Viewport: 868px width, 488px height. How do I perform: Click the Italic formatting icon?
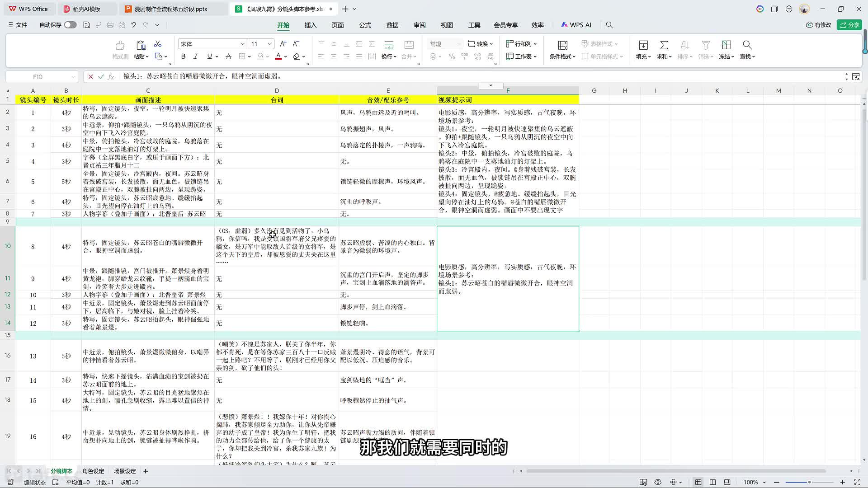(196, 56)
